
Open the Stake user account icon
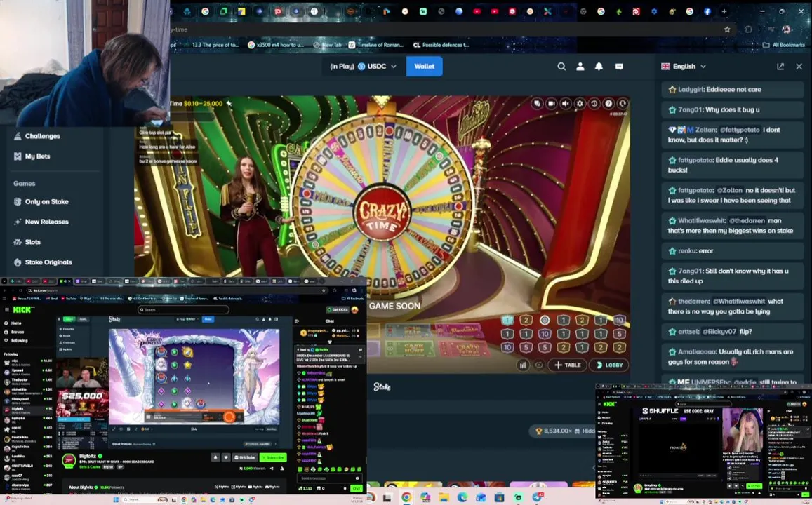(x=580, y=66)
